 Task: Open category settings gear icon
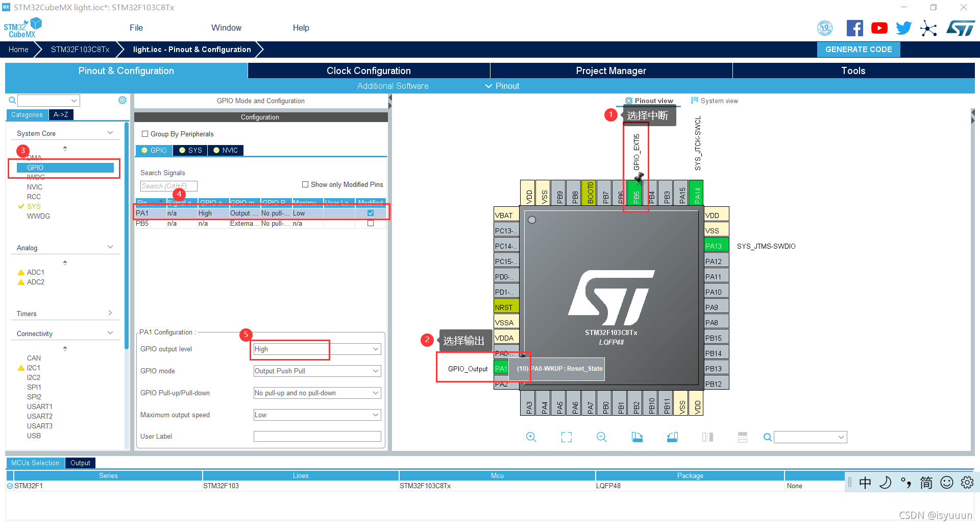click(x=122, y=100)
